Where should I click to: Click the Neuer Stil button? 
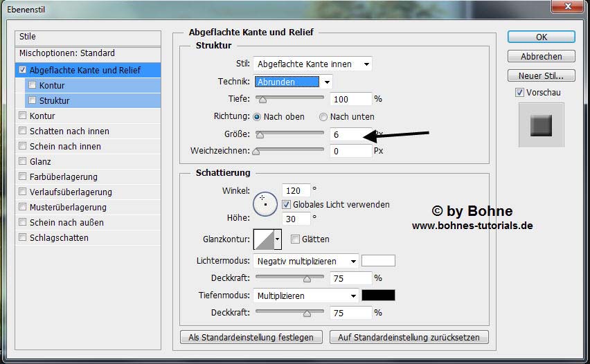(541, 75)
